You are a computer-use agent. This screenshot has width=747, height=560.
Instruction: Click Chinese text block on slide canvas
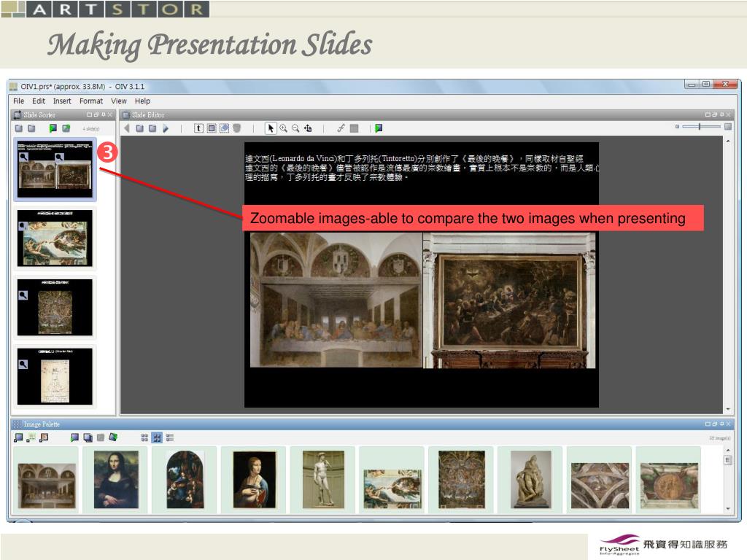click(x=422, y=168)
